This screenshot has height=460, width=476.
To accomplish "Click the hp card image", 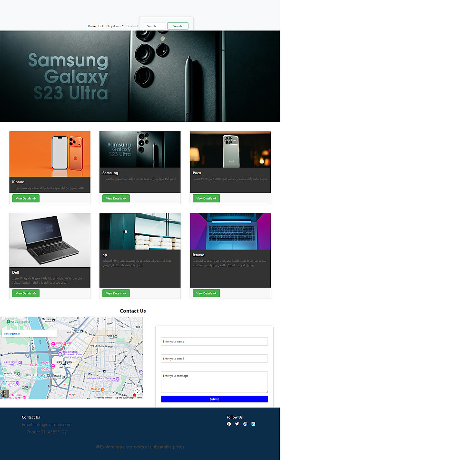I will tap(140, 231).
